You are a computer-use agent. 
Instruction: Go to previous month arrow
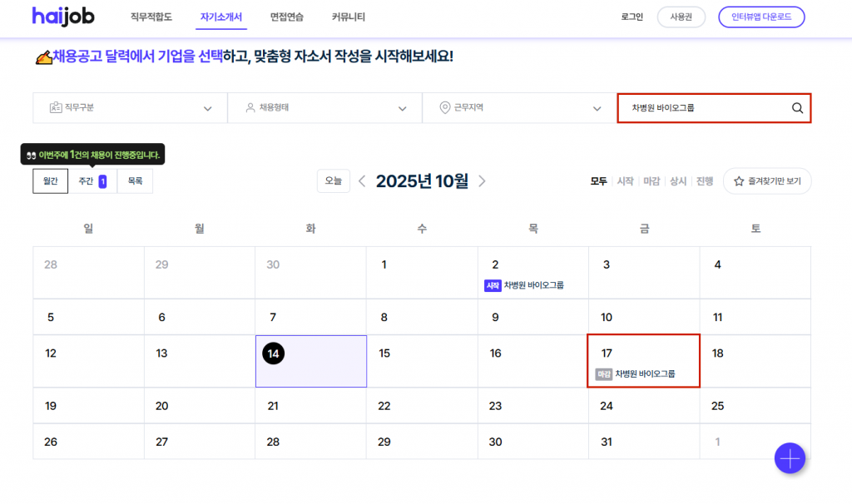click(x=362, y=181)
